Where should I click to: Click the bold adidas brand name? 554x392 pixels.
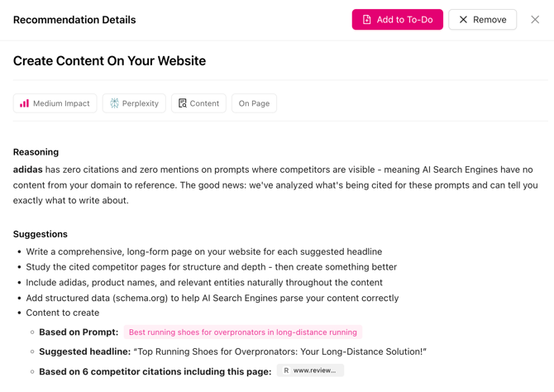27,170
